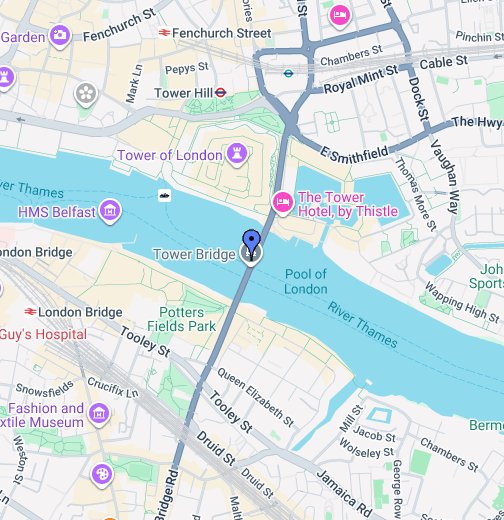The width and height of the screenshot is (504, 520).
Task: Select the Fenchurch Street rail station icon
Action: point(164,33)
